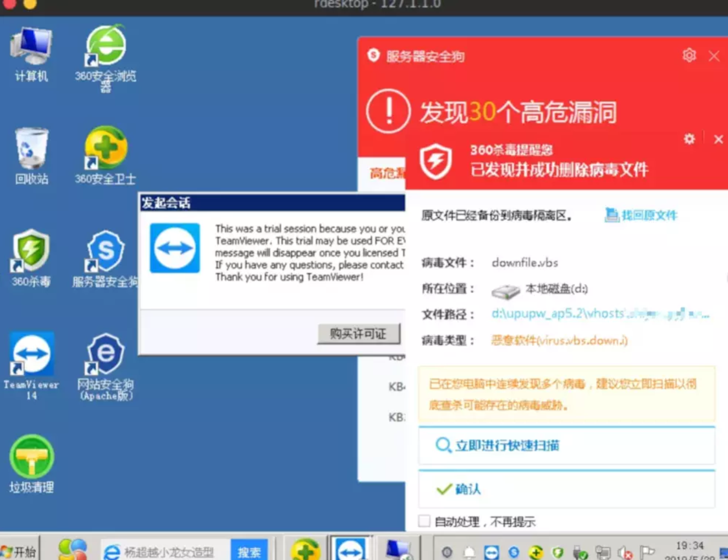This screenshot has height=560, width=728.
Task: Select the 服务器安全狗 desktop shortcut
Action: (x=105, y=259)
